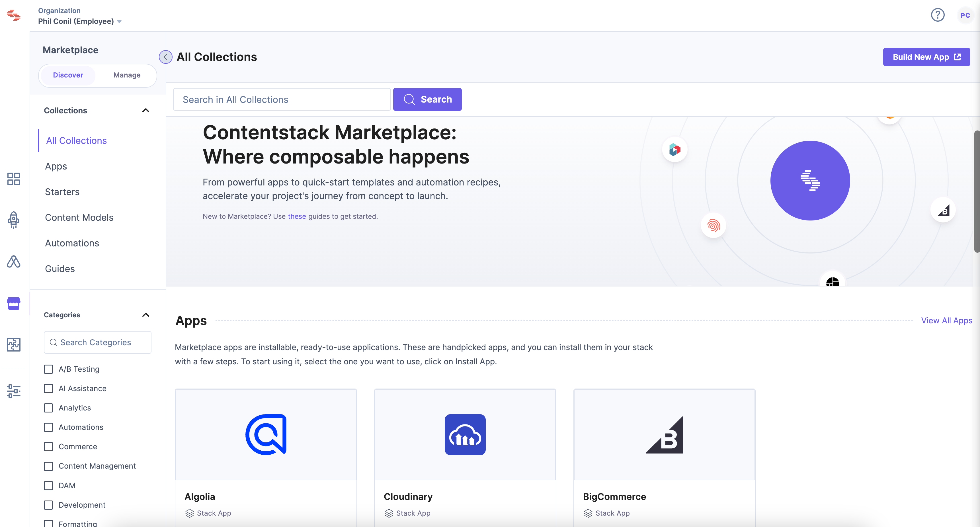Open the Cloudinary app thumbnail
Viewport: 980px width, 527px height.
click(x=465, y=434)
